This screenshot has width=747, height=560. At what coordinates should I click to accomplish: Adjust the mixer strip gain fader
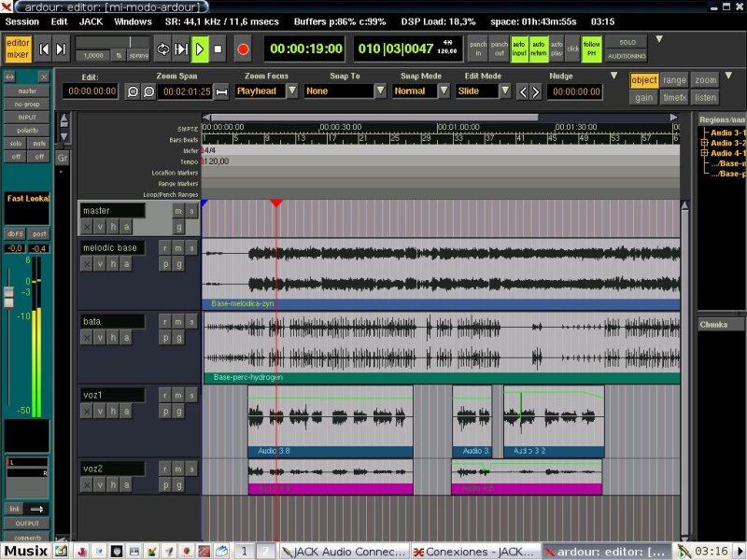[8, 297]
